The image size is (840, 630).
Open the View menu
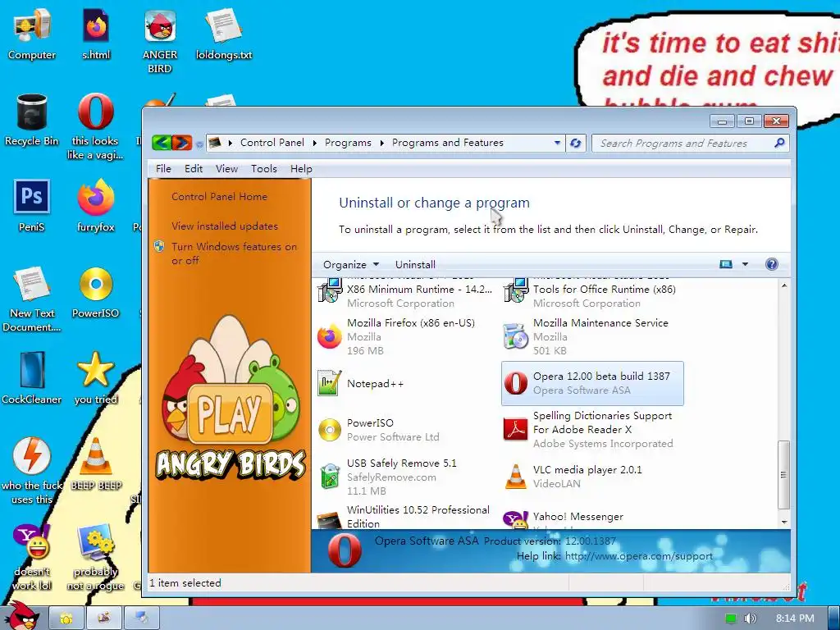click(226, 169)
